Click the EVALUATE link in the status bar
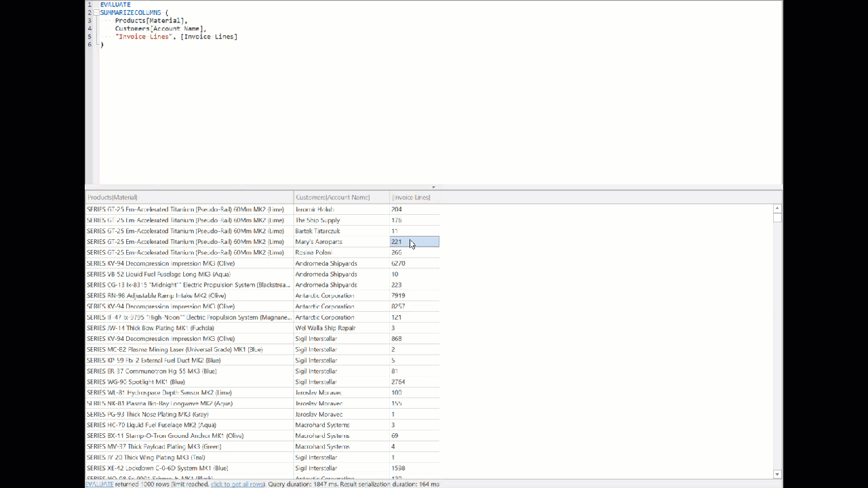The width and height of the screenshot is (868, 488). point(99,484)
